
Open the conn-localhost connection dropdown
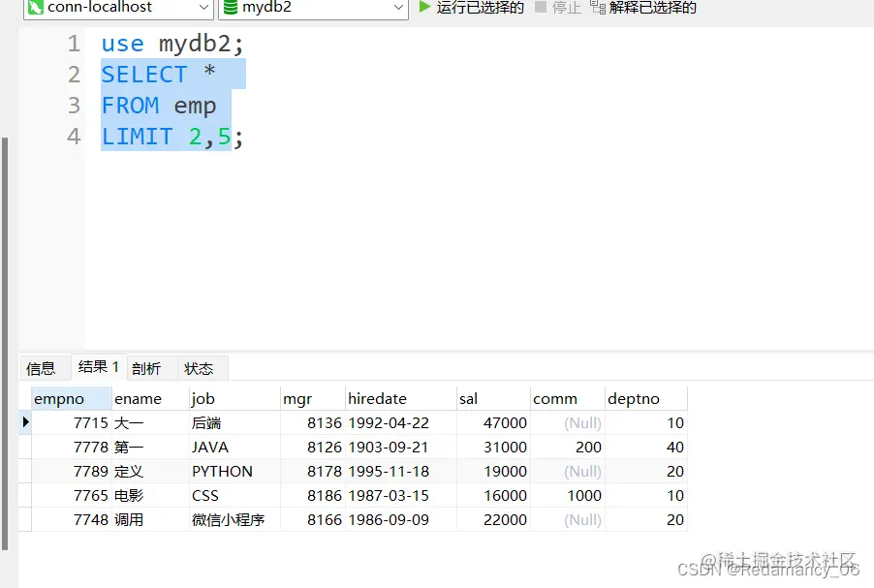pyautogui.click(x=118, y=8)
